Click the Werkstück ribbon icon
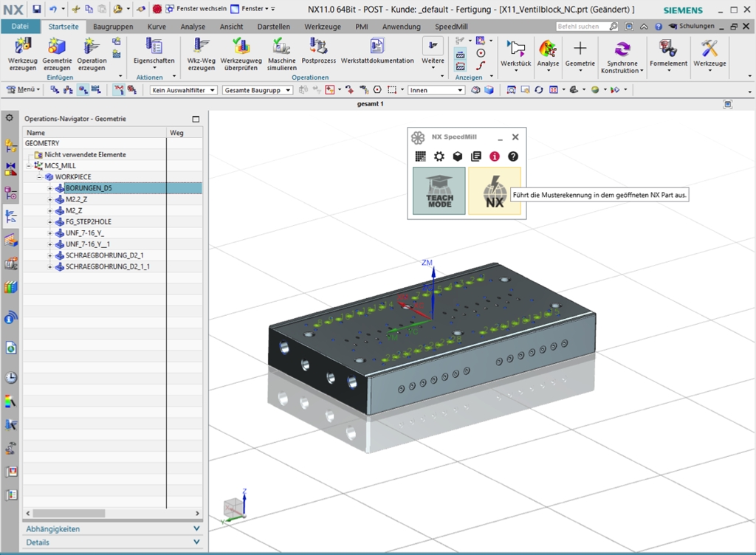This screenshot has width=756, height=555. [515, 49]
